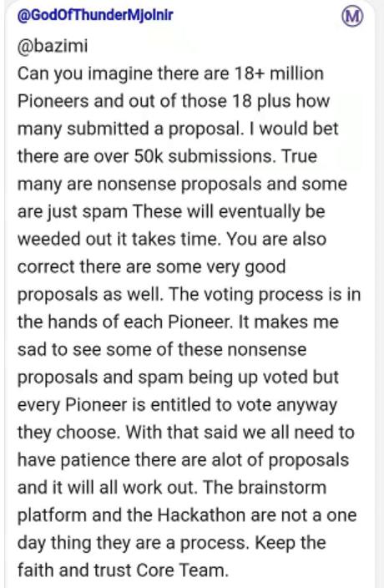Screen dimensions: 384x588
Task: Click the line "sad to see some of these nonsense"
Action: [x=162, y=349]
